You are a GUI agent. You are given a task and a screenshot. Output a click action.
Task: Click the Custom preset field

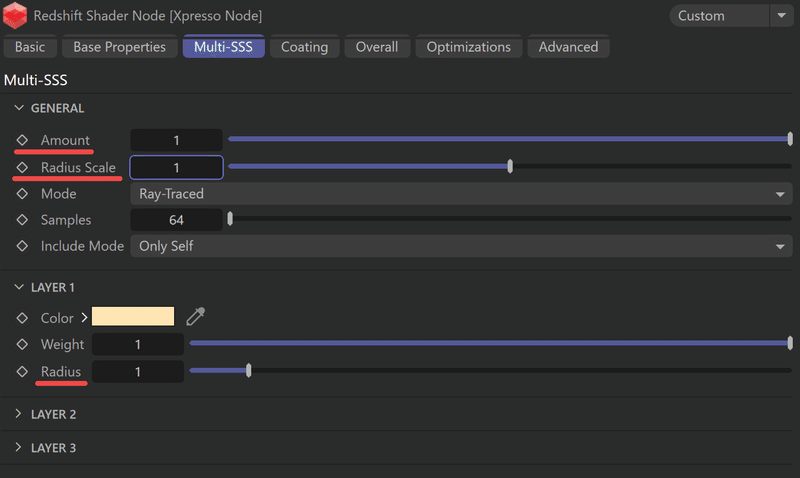pos(719,16)
